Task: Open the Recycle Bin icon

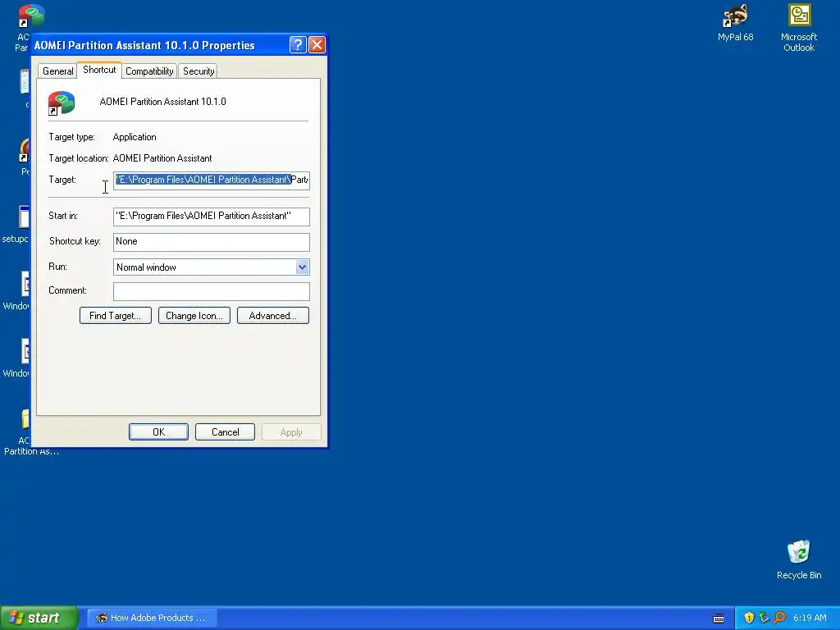Action: [799, 559]
